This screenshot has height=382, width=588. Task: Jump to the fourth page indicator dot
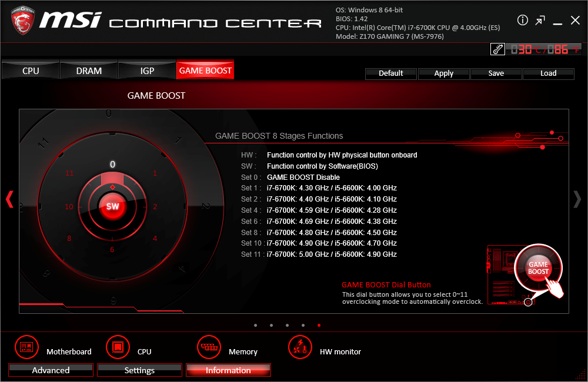tap(303, 326)
